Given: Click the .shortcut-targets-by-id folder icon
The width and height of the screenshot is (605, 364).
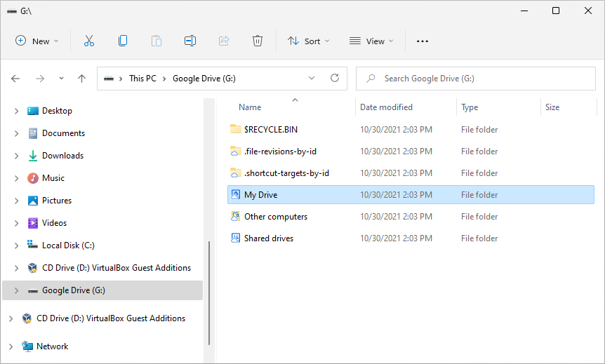Looking at the screenshot, I should click(x=235, y=173).
